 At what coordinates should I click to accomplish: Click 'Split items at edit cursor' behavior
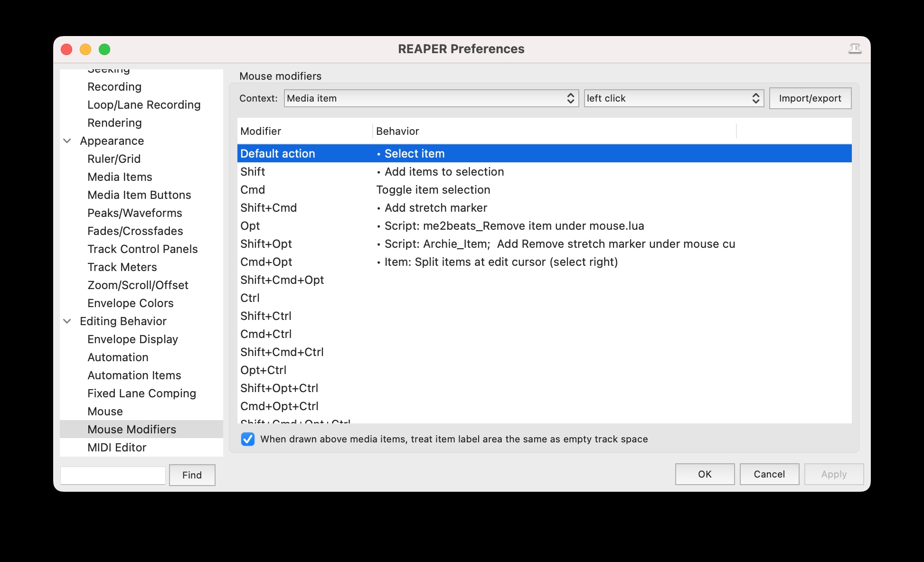pyautogui.click(x=501, y=262)
